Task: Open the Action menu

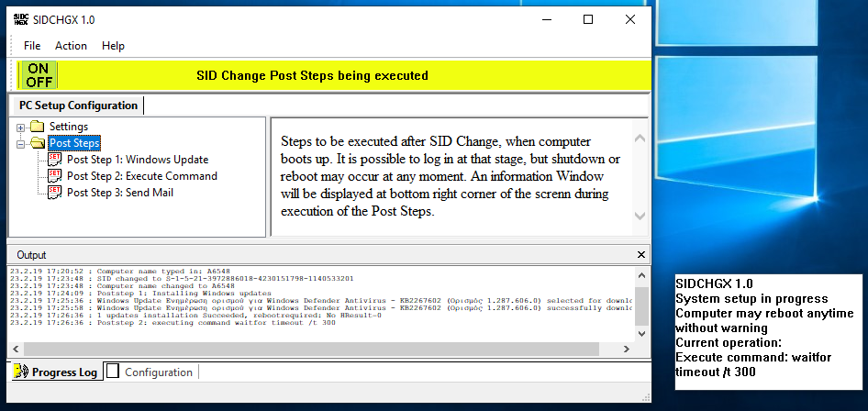Action: tap(71, 46)
